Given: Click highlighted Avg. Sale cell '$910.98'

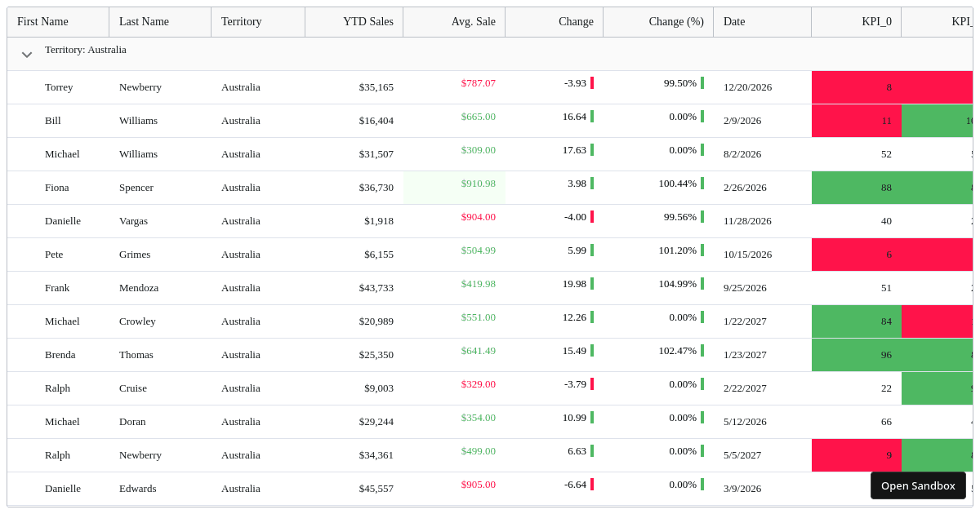Looking at the screenshot, I should click(454, 188).
